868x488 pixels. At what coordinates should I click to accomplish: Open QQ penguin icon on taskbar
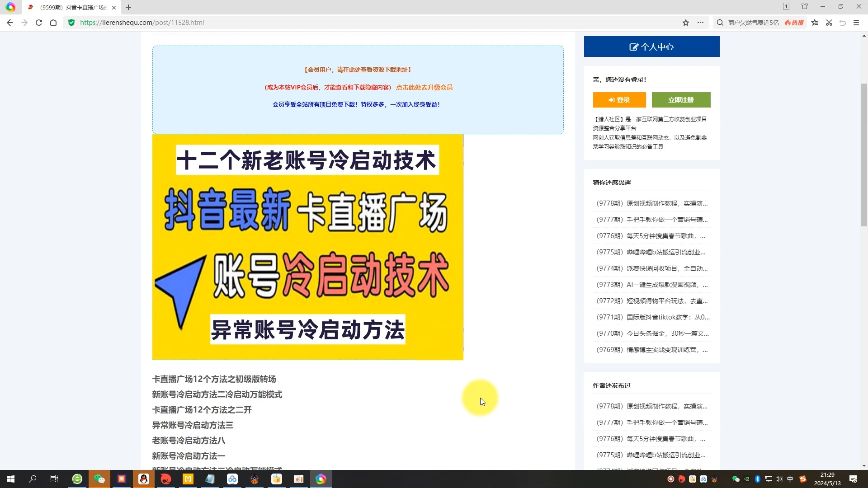click(144, 479)
